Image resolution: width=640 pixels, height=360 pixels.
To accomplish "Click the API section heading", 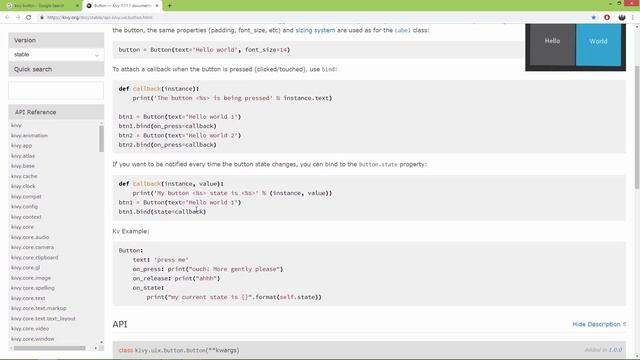I will point(120,324).
